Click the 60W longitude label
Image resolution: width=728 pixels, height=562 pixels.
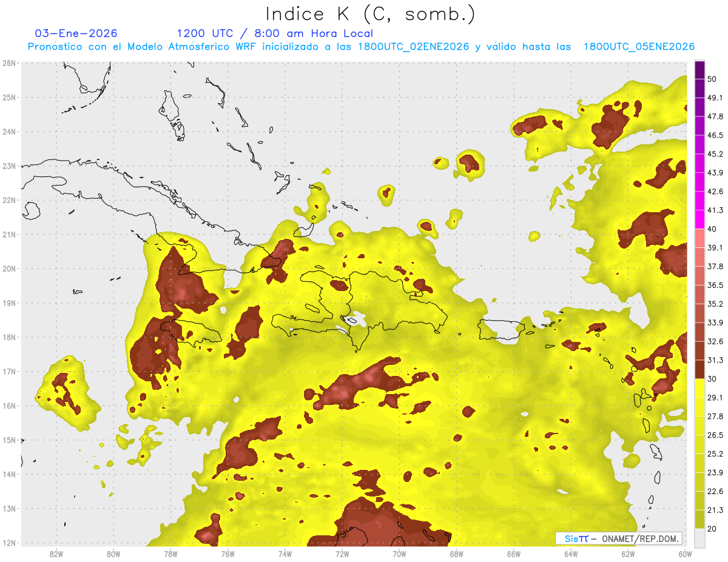tap(686, 554)
